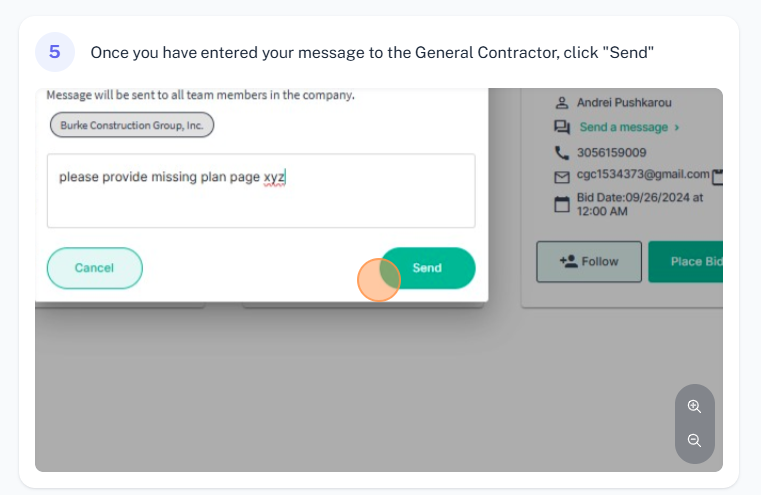Click the chat bubbles message icon
Image resolution: width=761 pixels, height=495 pixels.
pyautogui.click(x=562, y=127)
